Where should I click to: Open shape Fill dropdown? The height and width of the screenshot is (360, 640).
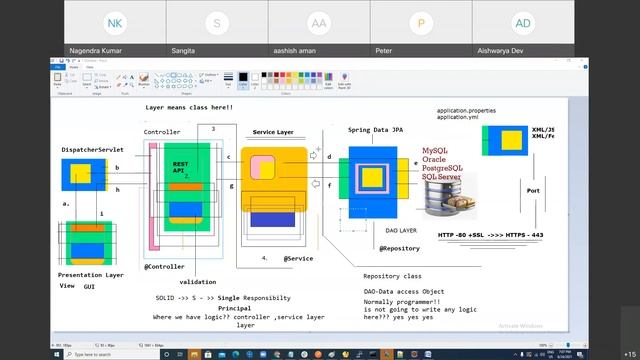(206, 81)
